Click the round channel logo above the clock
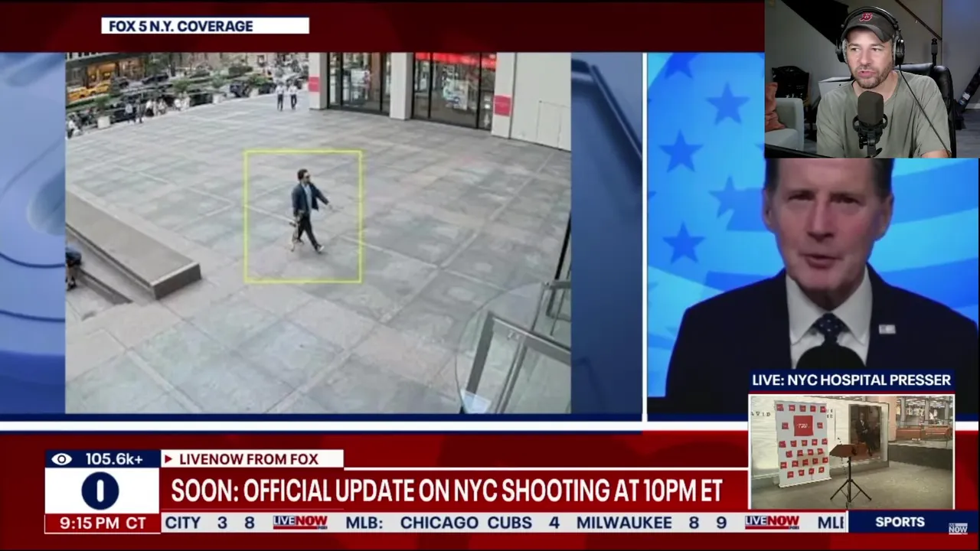This screenshot has height=551, width=980. (100, 491)
